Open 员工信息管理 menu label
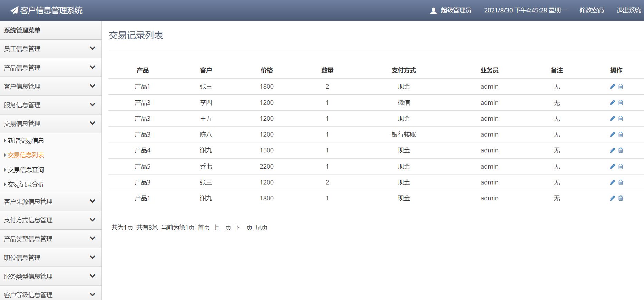Screen dimensions: 644x300 pyautogui.click(x=22, y=49)
